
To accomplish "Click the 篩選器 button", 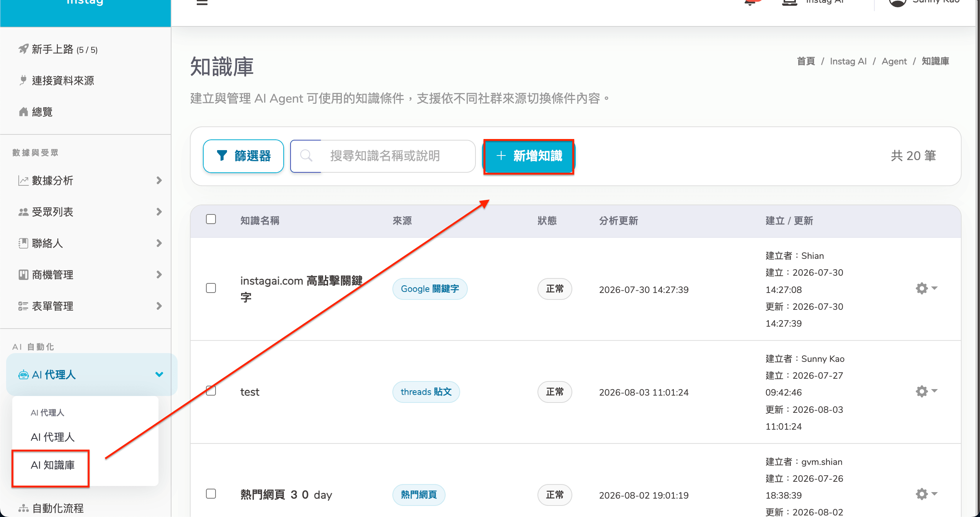I will 243,156.
